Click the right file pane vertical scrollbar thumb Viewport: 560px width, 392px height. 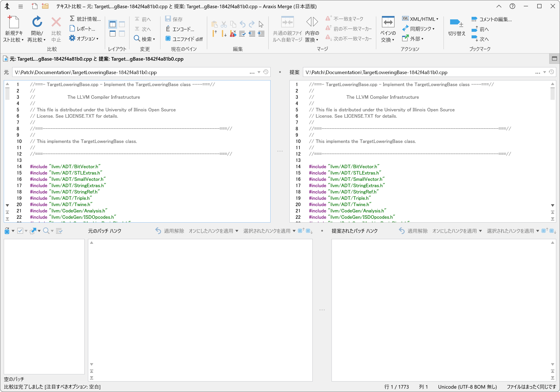[552, 93]
